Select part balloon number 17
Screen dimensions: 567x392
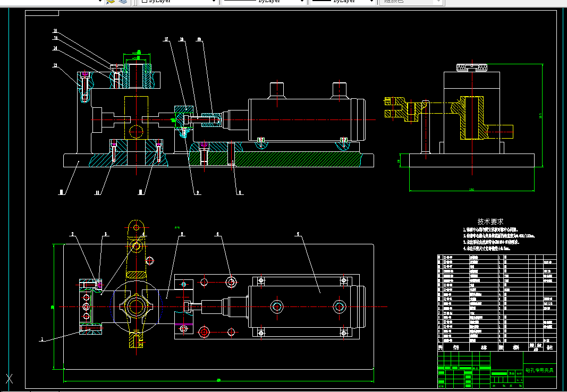point(167,39)
